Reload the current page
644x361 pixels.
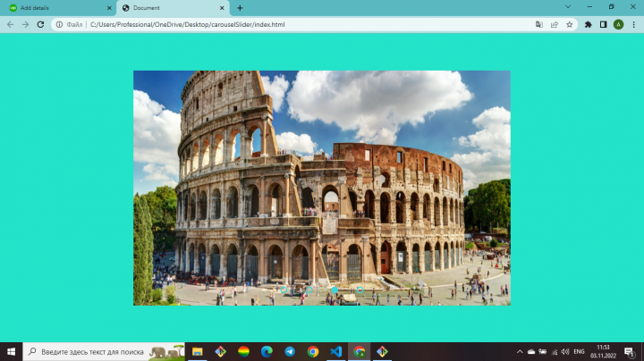click(40, 25)
